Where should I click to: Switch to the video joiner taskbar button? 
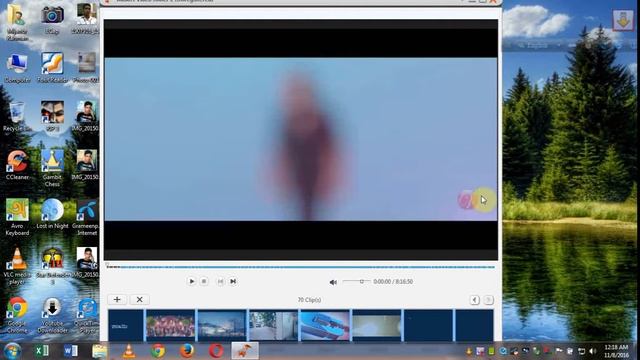pos(245,351)
